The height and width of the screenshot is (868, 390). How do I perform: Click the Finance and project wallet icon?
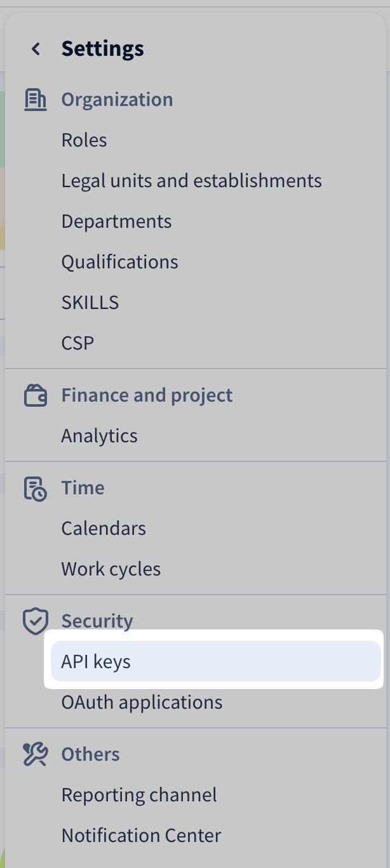point(36,396)
